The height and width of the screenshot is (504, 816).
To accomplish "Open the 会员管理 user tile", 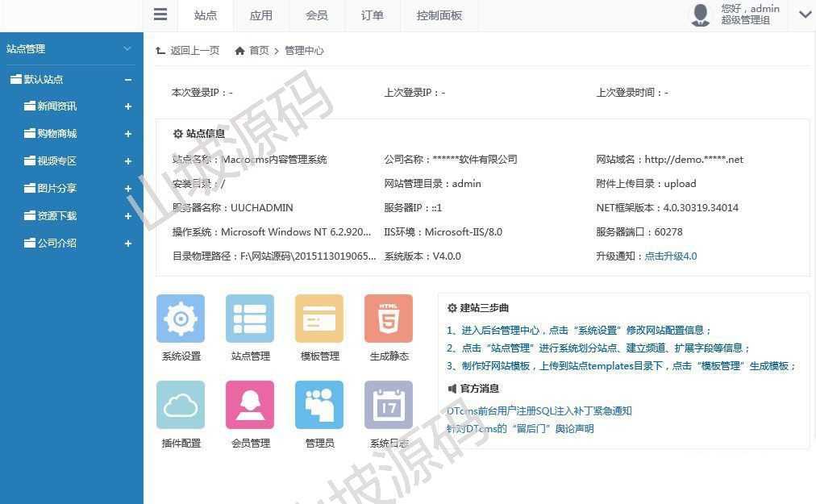I will (250, 405).
